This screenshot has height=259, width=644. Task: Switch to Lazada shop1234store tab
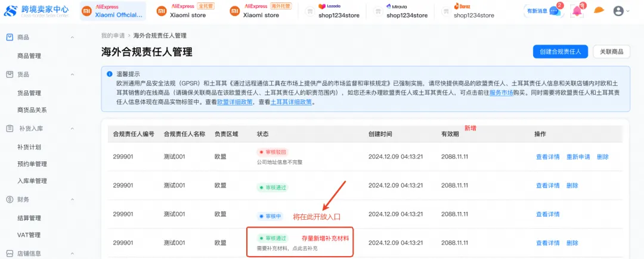(x=333, y=11)
